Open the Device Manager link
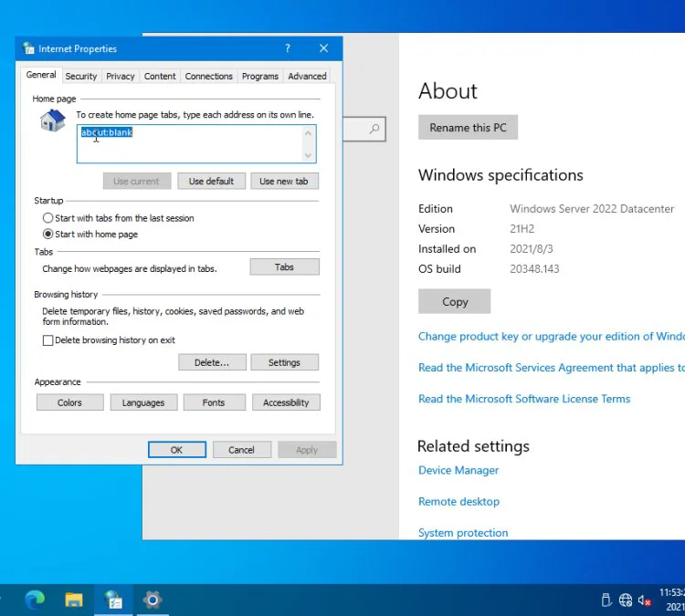 coord(458,471)
